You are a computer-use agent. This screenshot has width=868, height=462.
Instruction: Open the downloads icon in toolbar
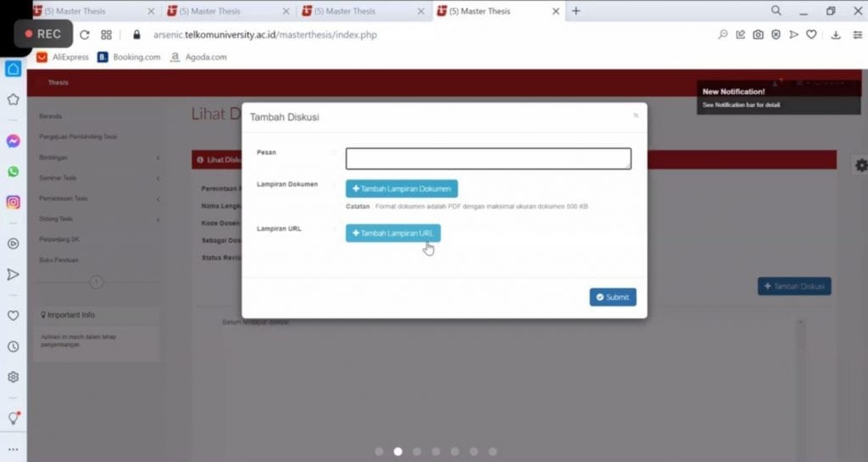835,35
